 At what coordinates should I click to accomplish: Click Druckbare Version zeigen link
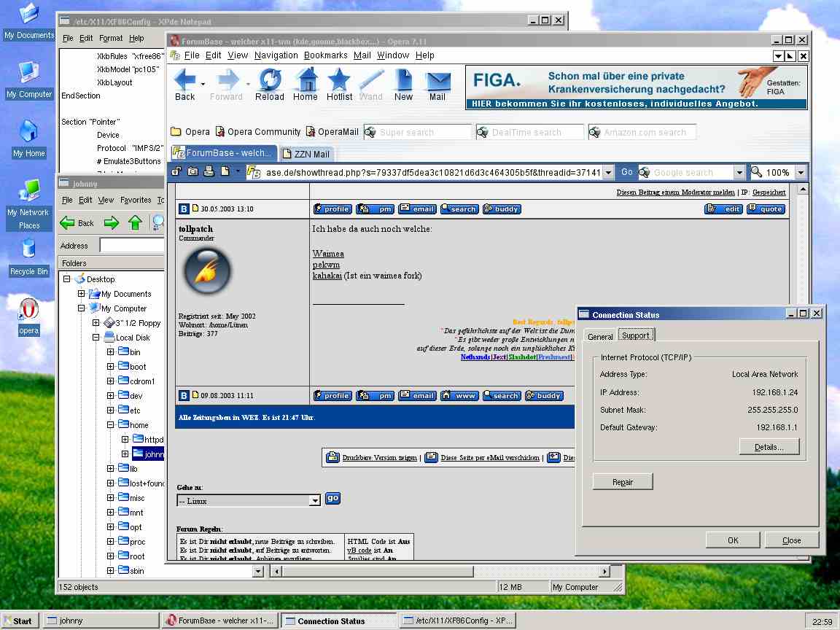coord(379,457)
